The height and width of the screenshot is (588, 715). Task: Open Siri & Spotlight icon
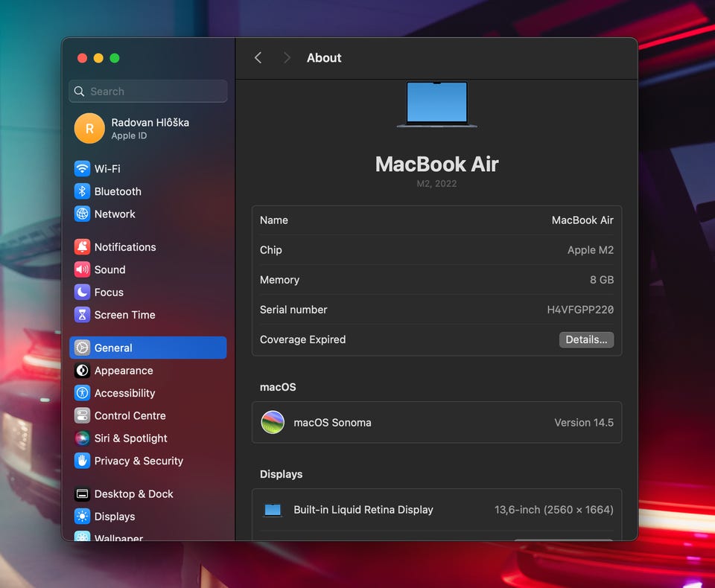pyautogui.click(x=82, y=438)
